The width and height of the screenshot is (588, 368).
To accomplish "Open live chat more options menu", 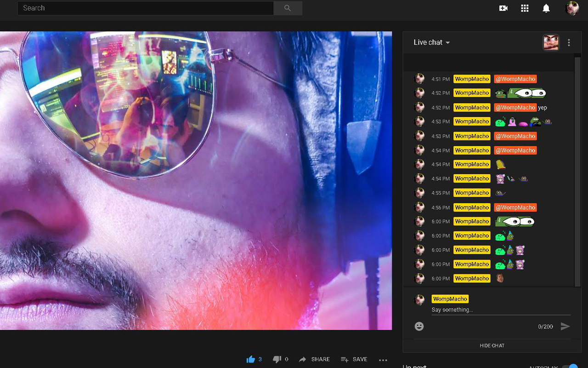I will tap(569, 43).
